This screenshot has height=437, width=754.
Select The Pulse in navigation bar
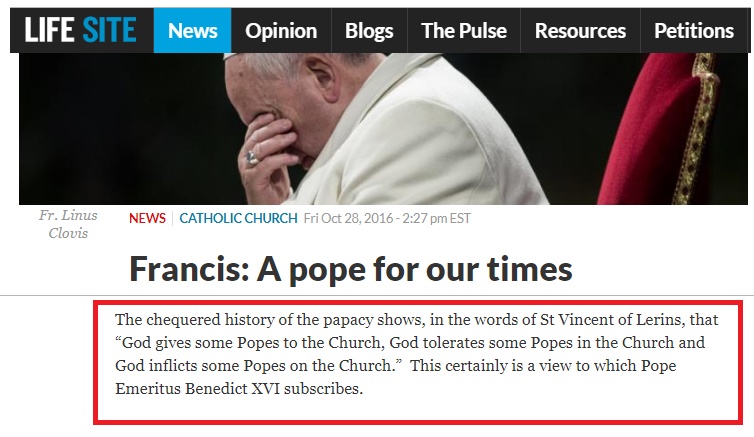(x=464, y=30)
